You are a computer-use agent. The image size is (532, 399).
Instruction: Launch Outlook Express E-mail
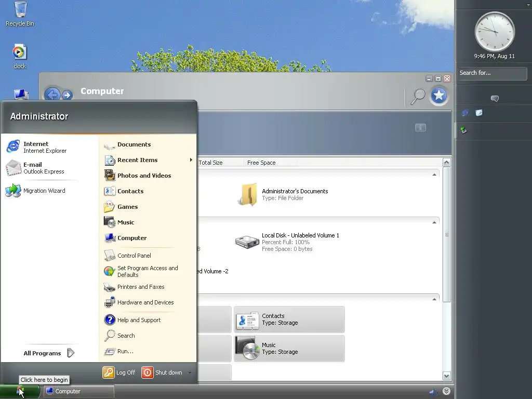(35, 168)
